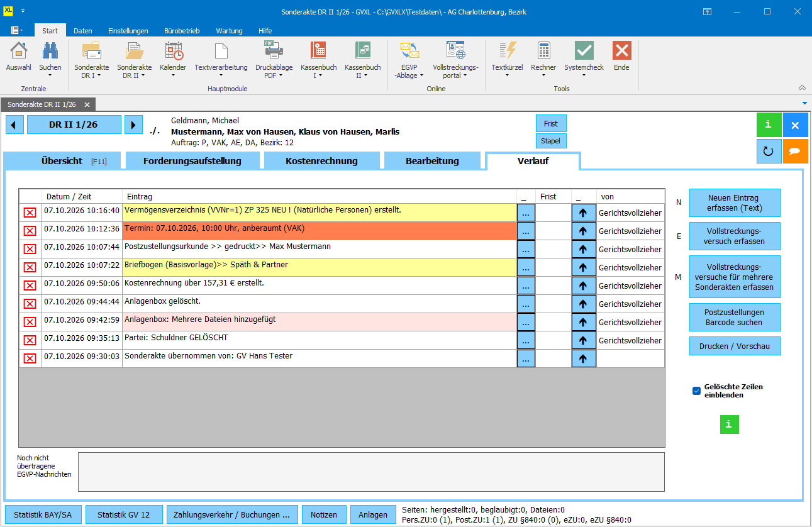Expand the Suchen dropdown arrow
Image resolution: width=812 pixels, height=527 pixels.
[x=50, y=75]
